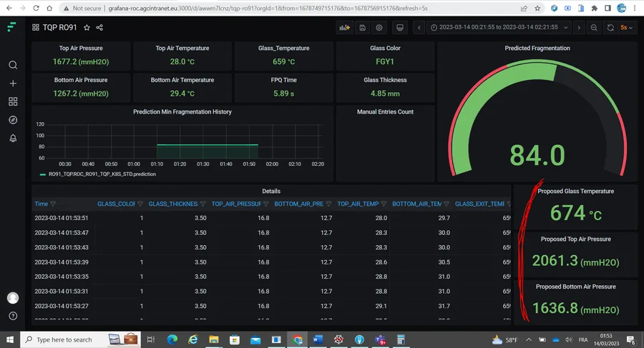
Task: Shift time range forward with right arrow
Action: click(579, 27)
